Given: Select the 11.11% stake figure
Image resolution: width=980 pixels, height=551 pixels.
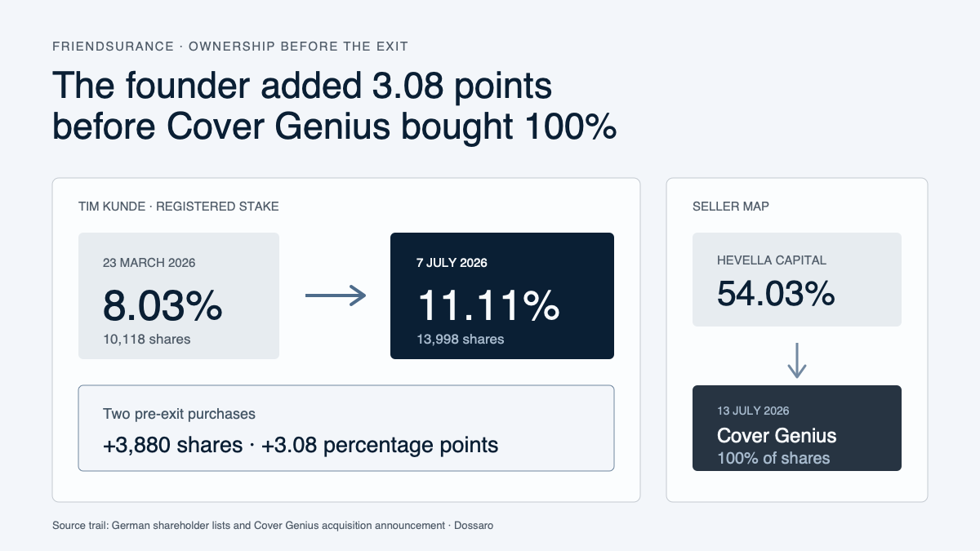Looking at the screenshot, I should (488, 305).
